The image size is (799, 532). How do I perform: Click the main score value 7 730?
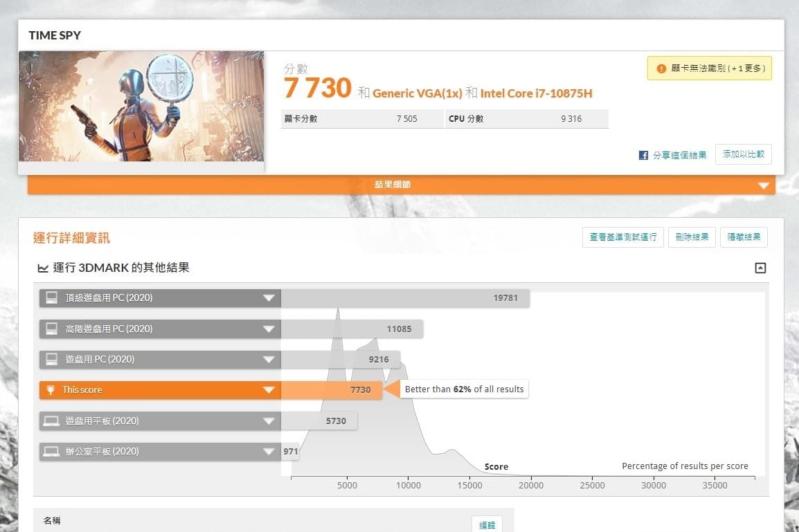pyautogui.click(x=318, y=88)
